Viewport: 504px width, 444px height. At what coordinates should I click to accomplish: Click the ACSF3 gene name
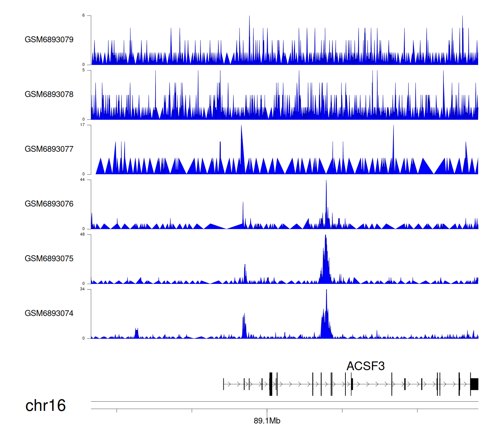click(365, 366)
